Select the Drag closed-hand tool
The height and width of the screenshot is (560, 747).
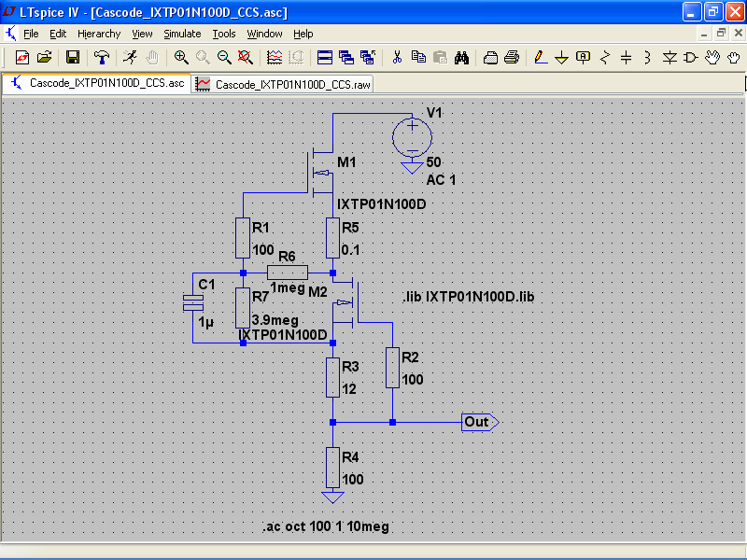734,58
